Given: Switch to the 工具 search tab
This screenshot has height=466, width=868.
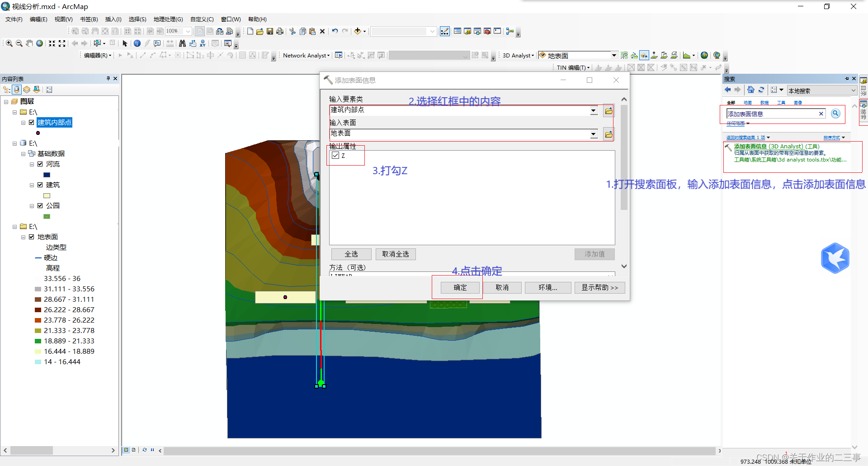Looking at the screenshot, I should pos(781,103).
